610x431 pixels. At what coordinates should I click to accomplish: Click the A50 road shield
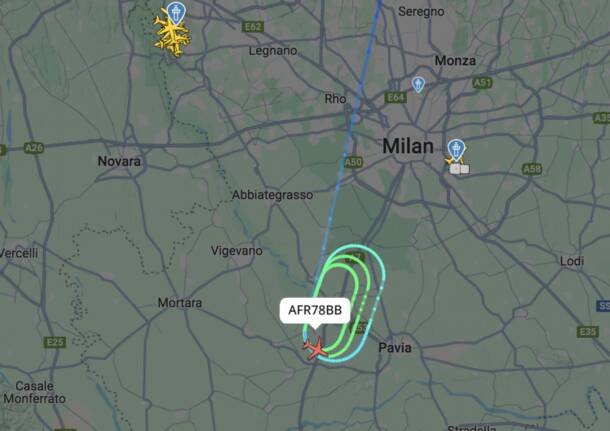pos(353,162)
